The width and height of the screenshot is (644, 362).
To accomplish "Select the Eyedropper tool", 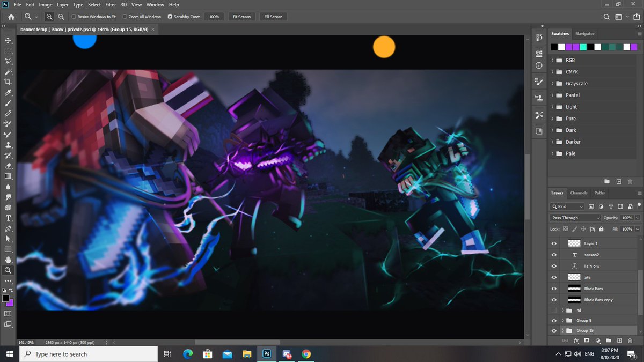I will [x=8, y=93].
